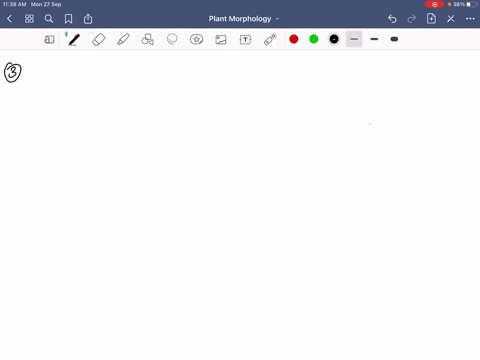Go back using the back arrow
The height and width of the screenshot is (360, 480).
[9, 19]
